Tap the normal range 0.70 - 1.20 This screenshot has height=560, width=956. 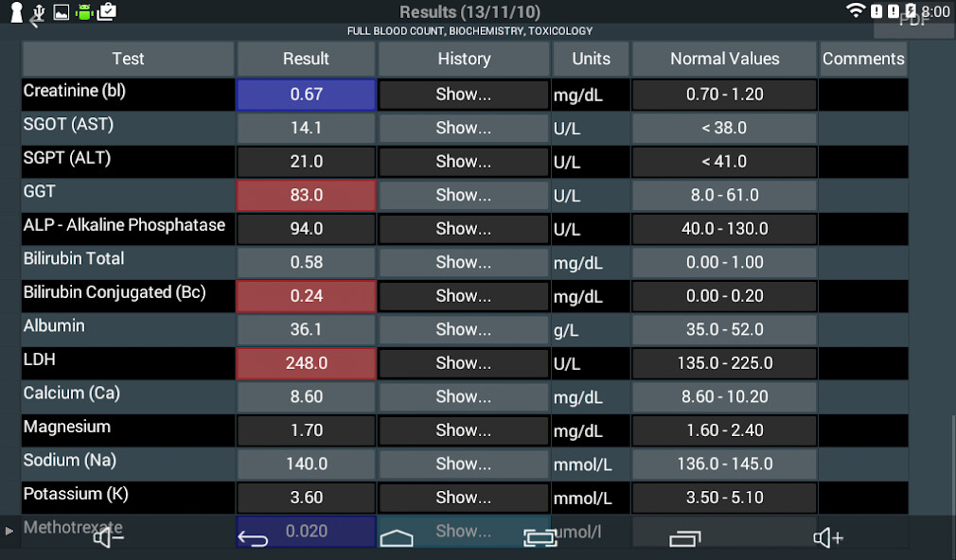tap(724, 95)
